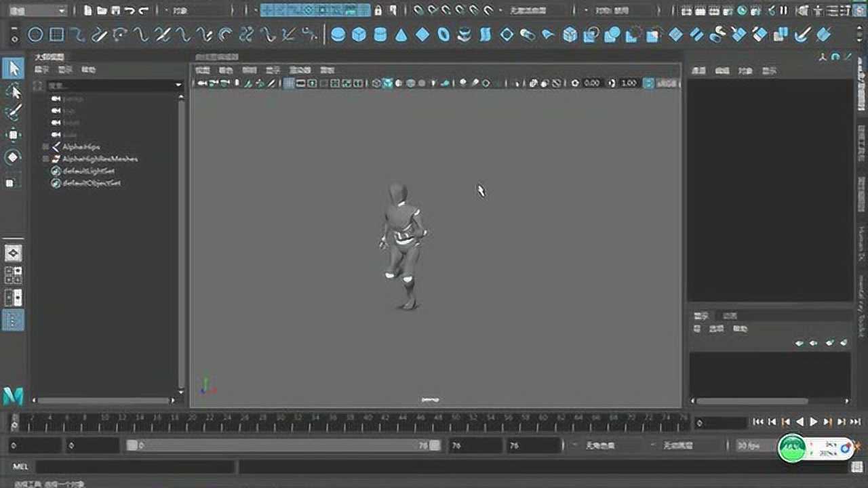The image size is (868, 488).
Task: Open the outliner search filter dropdown
Action: point(178,85)
